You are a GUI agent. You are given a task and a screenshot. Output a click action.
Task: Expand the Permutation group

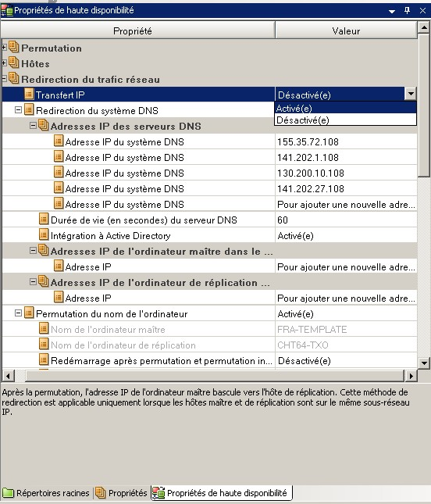[4, 47]
